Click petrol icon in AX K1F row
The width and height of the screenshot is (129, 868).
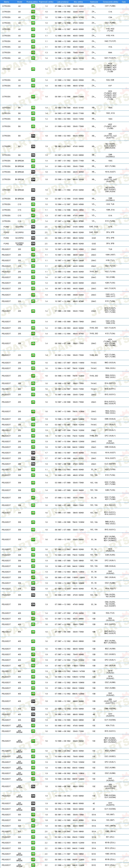[33, 86]
